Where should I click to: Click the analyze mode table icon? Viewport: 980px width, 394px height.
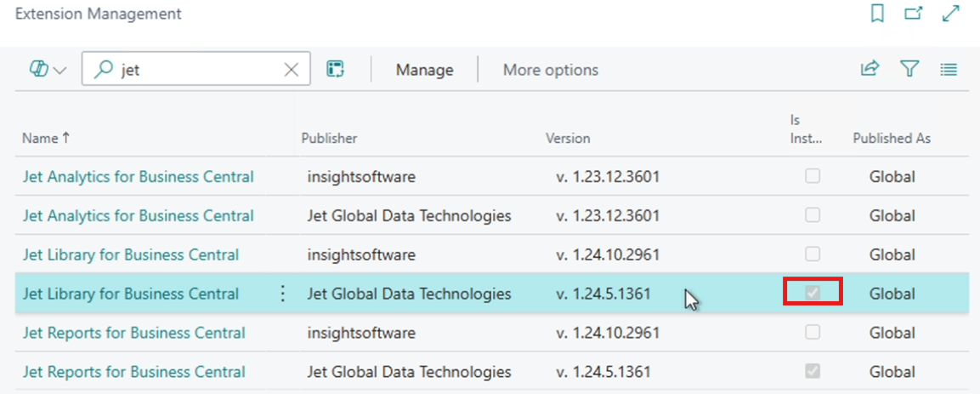[x=337, y=70]
